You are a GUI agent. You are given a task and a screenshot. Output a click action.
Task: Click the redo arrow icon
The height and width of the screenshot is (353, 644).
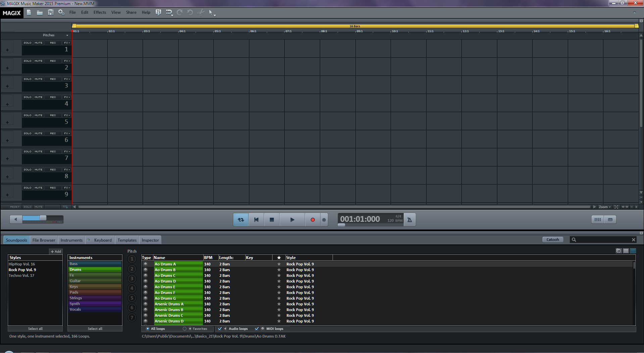(x=180, y=12)
